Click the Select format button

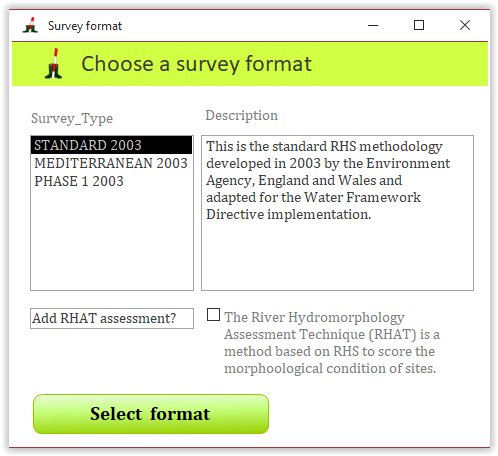click(x=151, y=414)
